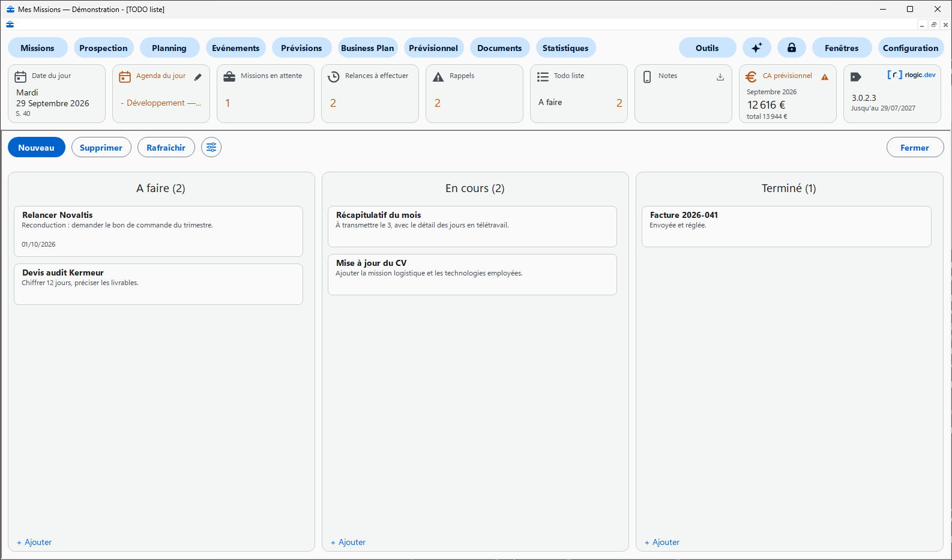The image size is (952, 560).
Task: Click the Supprimer button
Action: point(101,147)
